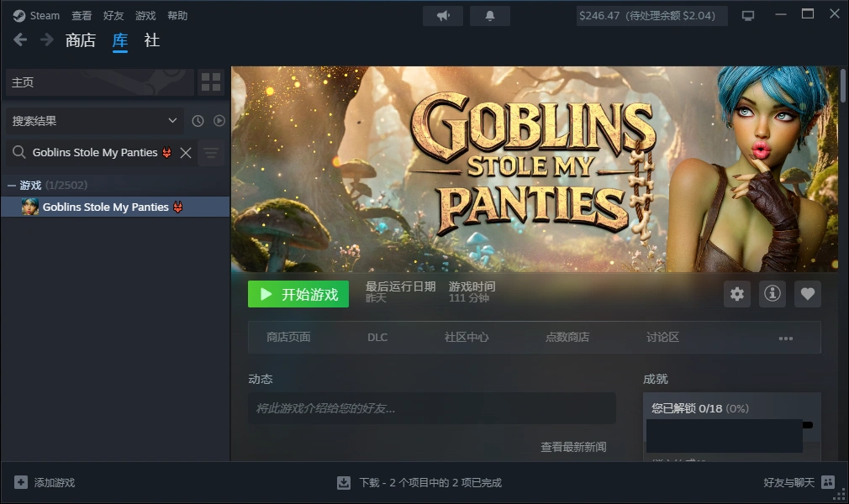Open 好友与聊天 panel
This screenshot has width=849, height=504.
click(x=789, y=482)
